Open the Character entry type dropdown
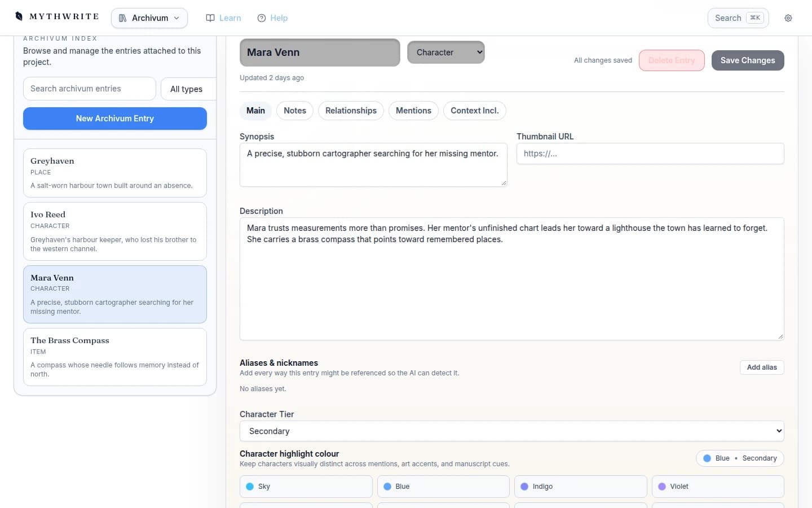The image size is (812, 508). (446, 52)
